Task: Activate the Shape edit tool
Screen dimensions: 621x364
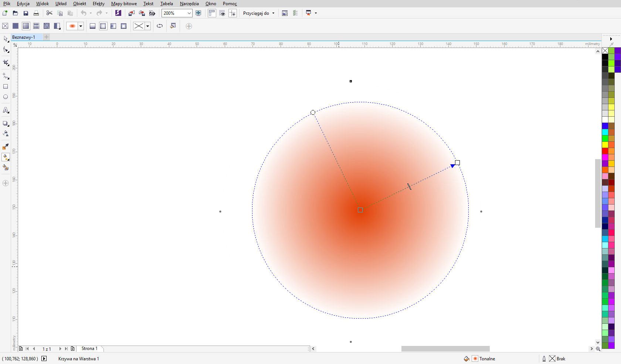Action: (6, 50)
